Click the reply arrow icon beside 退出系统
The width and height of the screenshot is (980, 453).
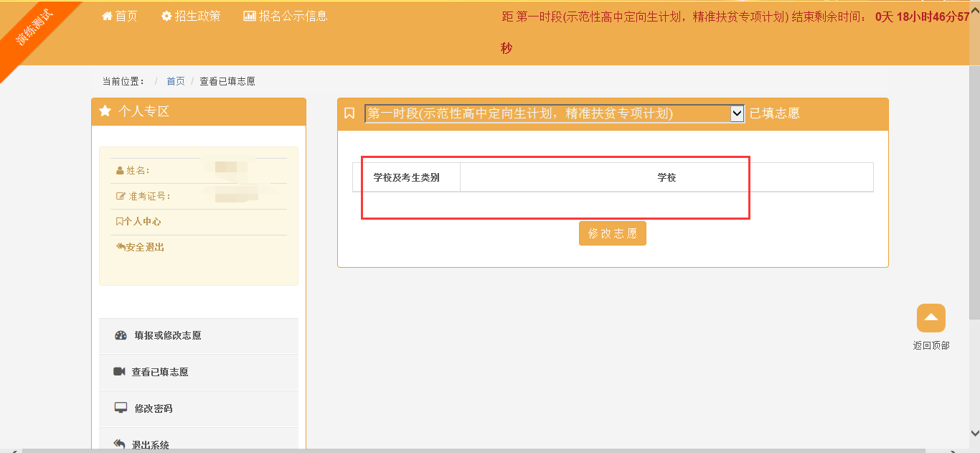click(119, 444)
